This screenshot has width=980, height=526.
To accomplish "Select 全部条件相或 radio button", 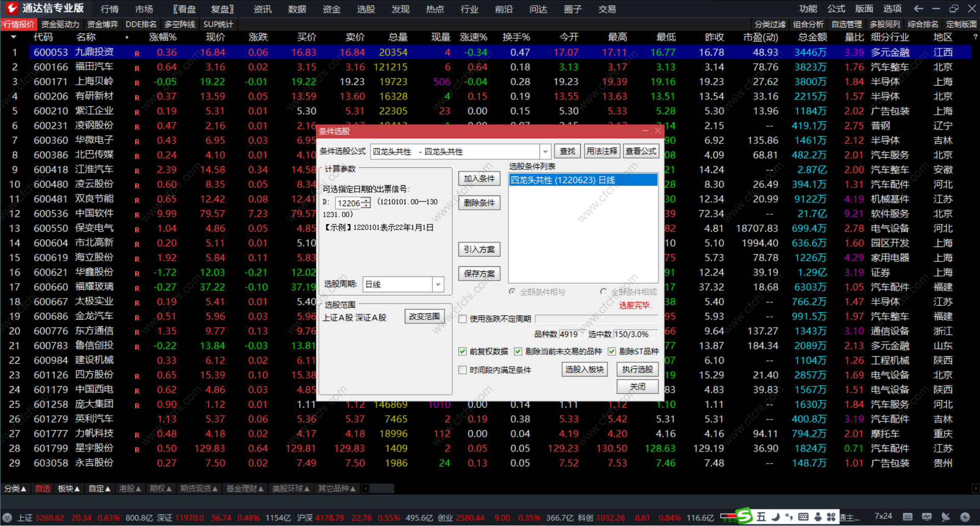I will (603, 292).
